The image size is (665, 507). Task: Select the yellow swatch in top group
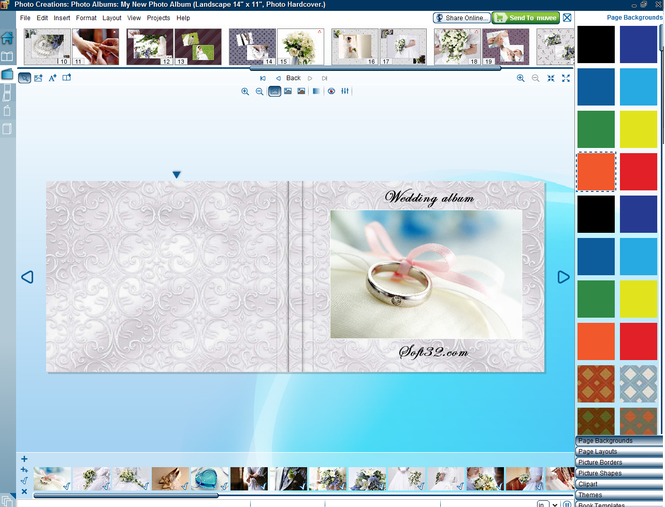(x=638, y=129)
